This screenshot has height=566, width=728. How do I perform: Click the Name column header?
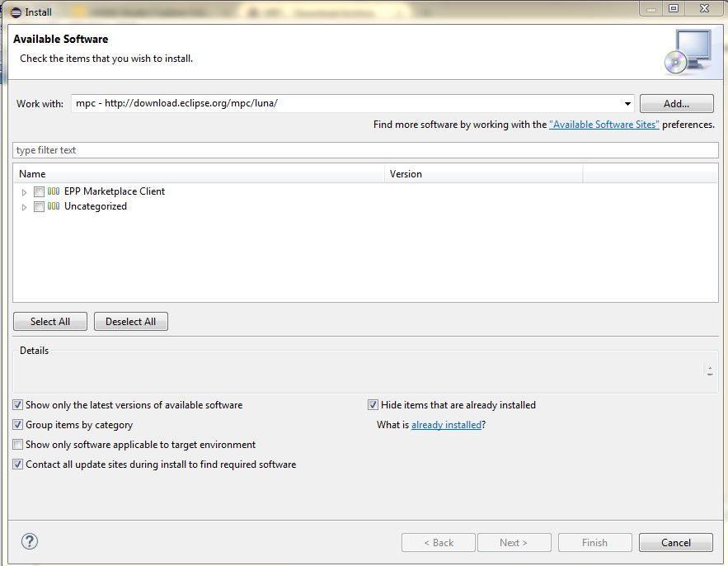[198, 174]
